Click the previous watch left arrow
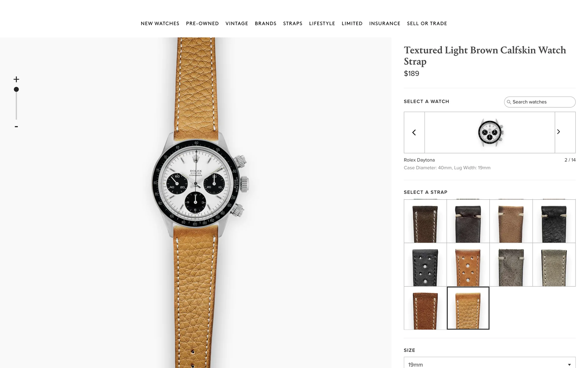588x368 pixels. pyautogui.click(x=414, y=132)
